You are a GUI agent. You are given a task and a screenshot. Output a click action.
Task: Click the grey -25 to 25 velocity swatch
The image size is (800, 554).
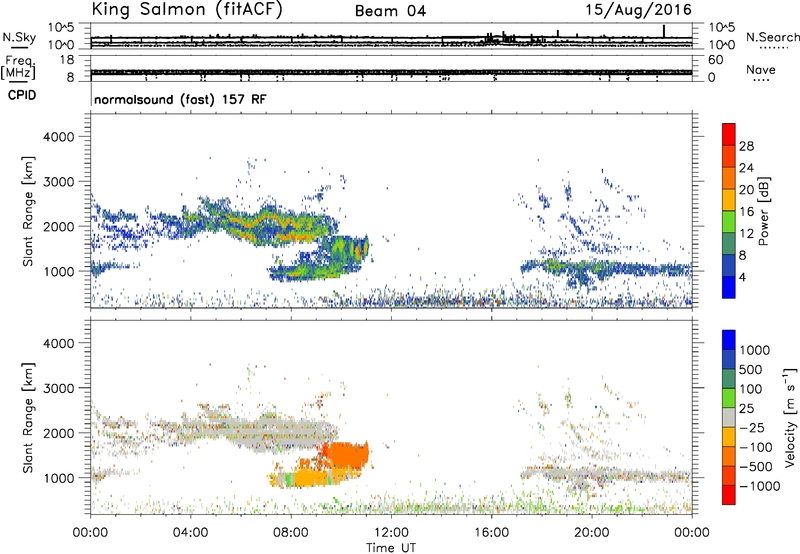pyautogui.click(x=729, y=418)
